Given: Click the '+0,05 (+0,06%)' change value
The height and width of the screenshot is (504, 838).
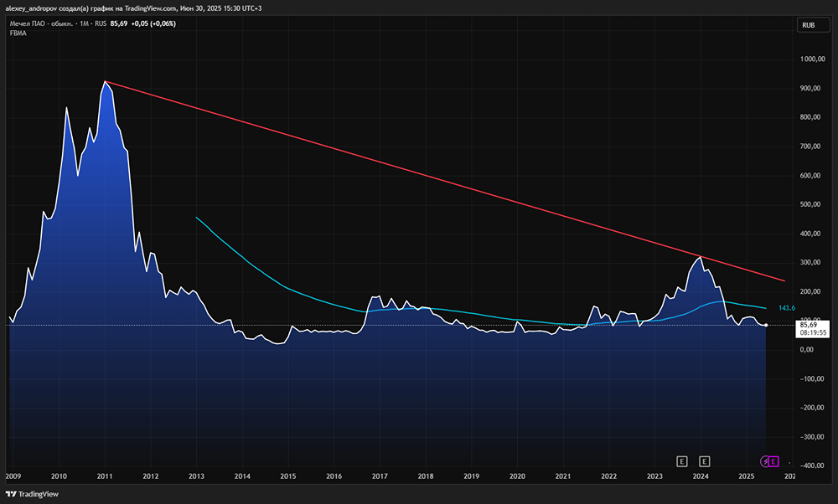Looking at the screenshot, I should pos(153,23).
